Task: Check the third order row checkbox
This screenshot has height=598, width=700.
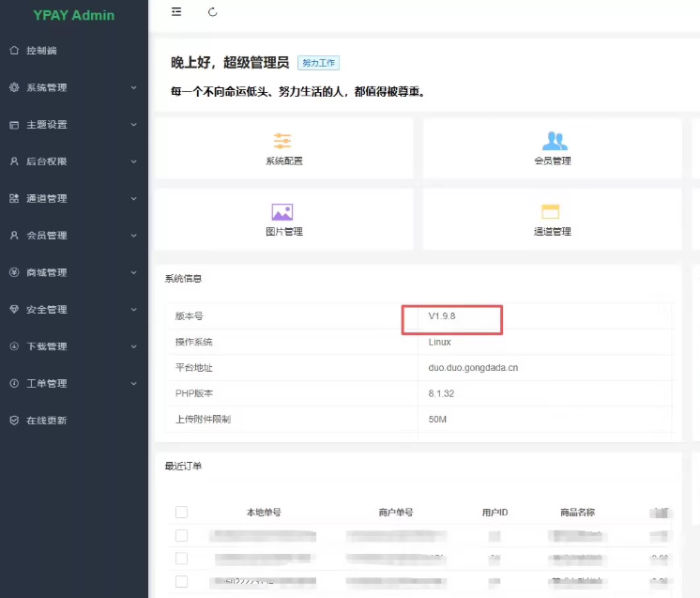Action: 182,581
